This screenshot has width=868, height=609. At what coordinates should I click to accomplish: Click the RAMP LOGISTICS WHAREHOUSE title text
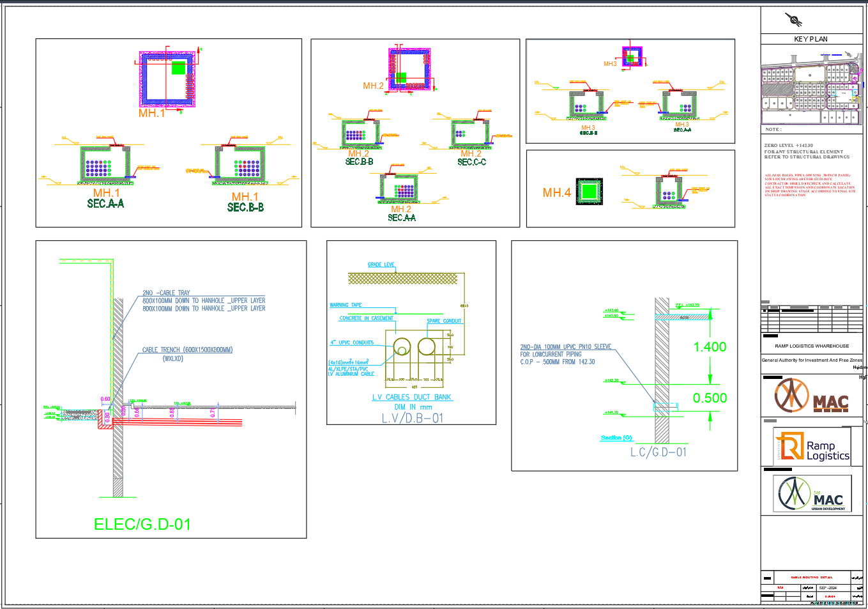tap(811, 344)
